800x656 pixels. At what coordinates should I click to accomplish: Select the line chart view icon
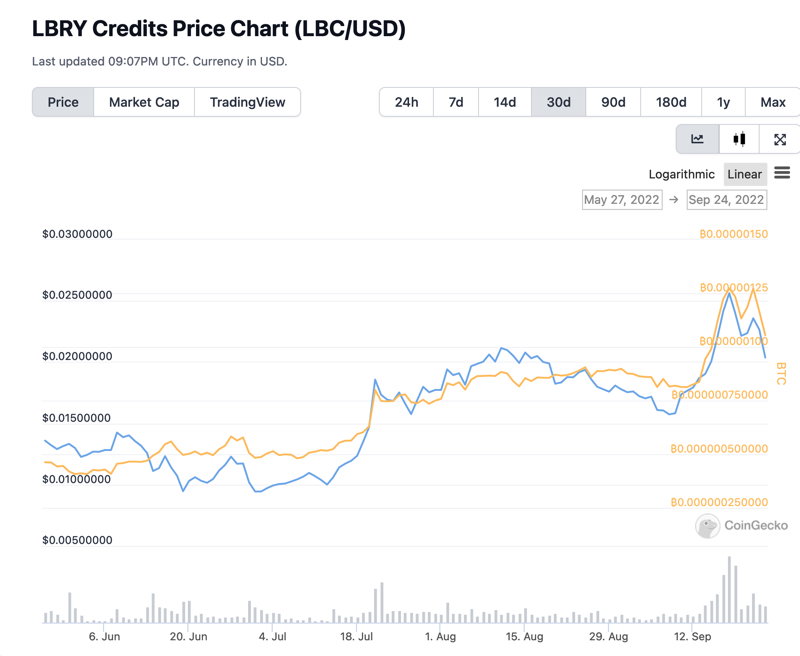coord(697,139)
